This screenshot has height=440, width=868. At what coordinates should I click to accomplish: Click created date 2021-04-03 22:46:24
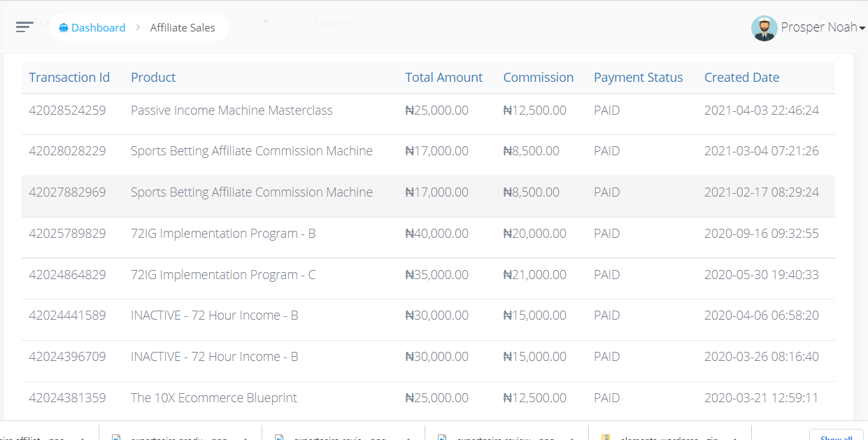pyautogui.click(x=762, y=111)
